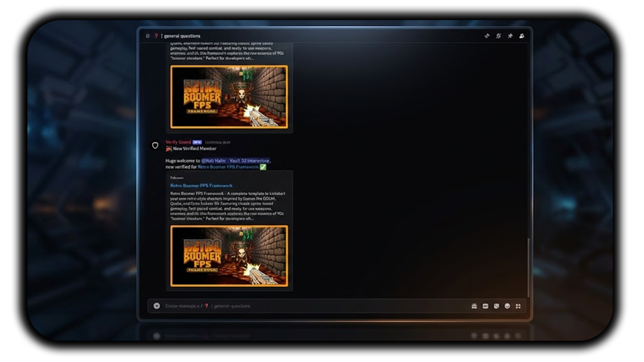Open the sticker picker icon
The height and width of the screenshot is (362, 644).
[x=496, y=306]
